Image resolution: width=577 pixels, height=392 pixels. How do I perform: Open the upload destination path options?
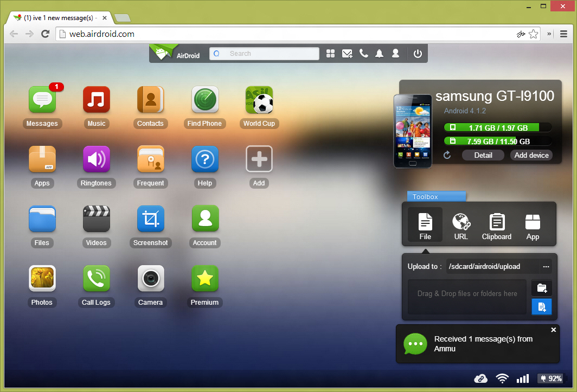point(546,266)
